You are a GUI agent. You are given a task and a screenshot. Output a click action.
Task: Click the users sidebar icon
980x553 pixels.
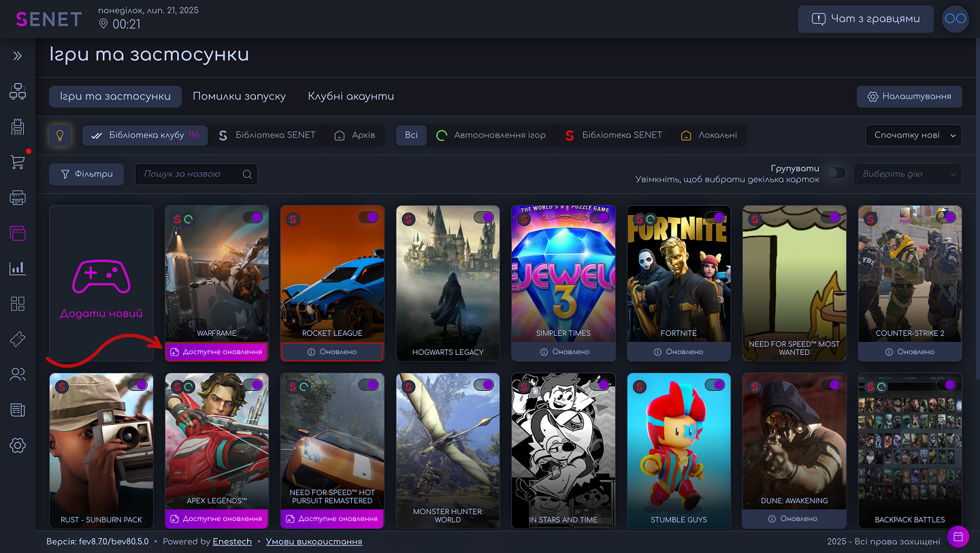coord(18,374)
